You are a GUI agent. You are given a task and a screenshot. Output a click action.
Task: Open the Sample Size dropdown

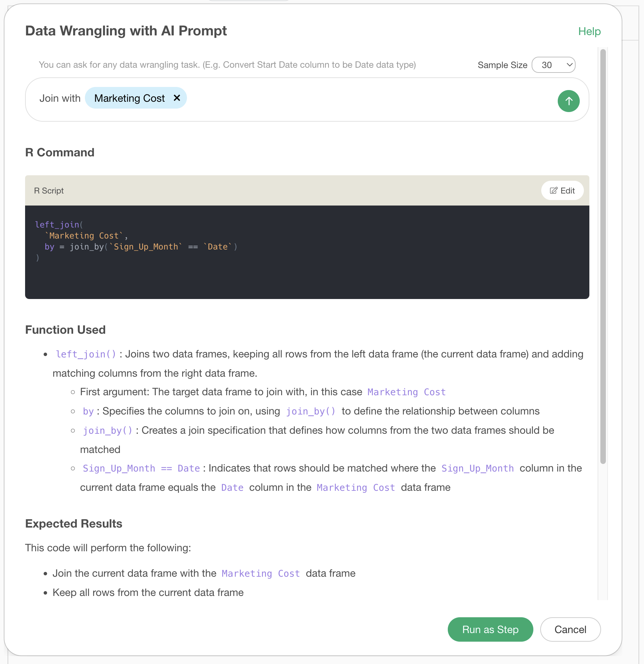tap(553, 65)
